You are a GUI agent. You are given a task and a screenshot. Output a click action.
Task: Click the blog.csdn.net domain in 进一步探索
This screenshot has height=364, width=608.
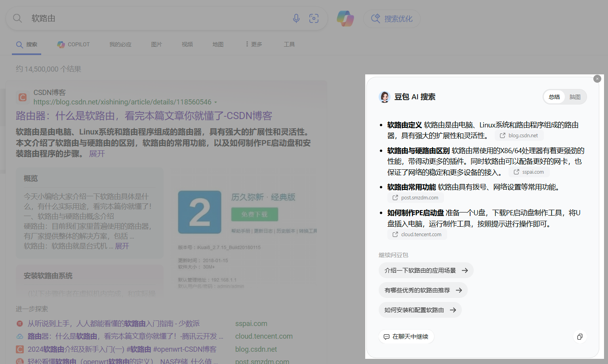pos(256,349)
